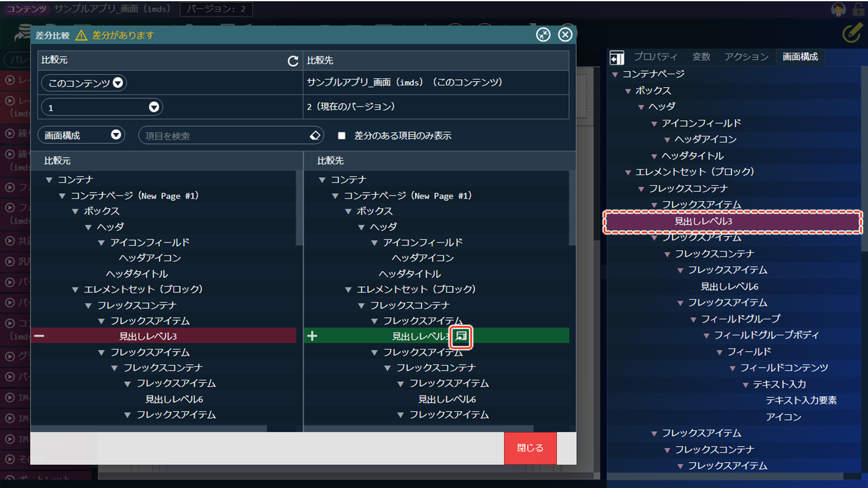Switch to the プロパティ tab
The width and height of the screenshot is (868, 488).
(x=655, y=57)
